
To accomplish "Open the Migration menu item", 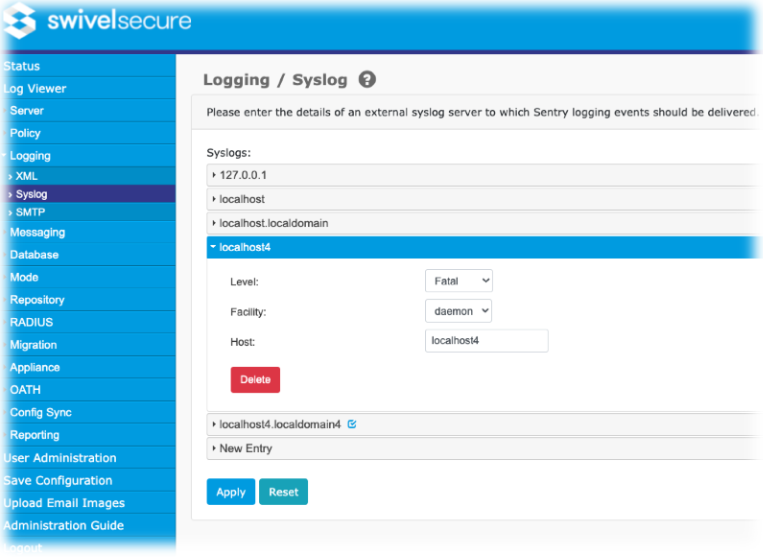I will [x=88, y=344].
